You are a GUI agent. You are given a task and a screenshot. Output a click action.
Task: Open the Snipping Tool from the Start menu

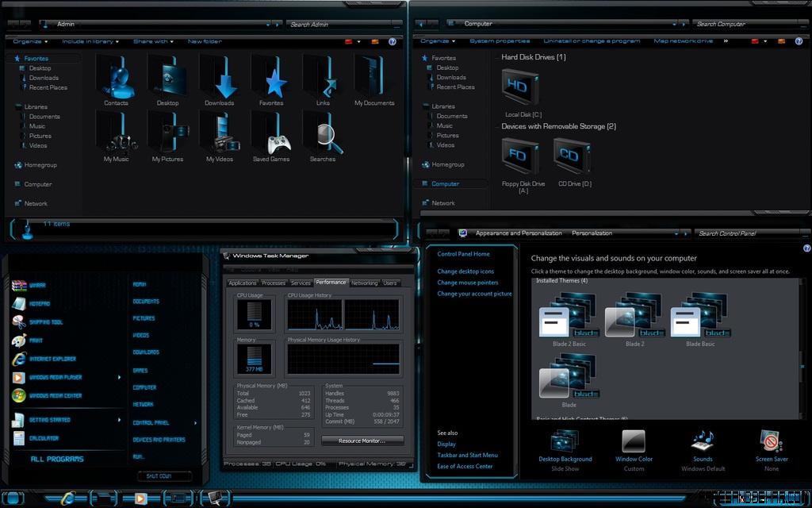tap(19, 321)
